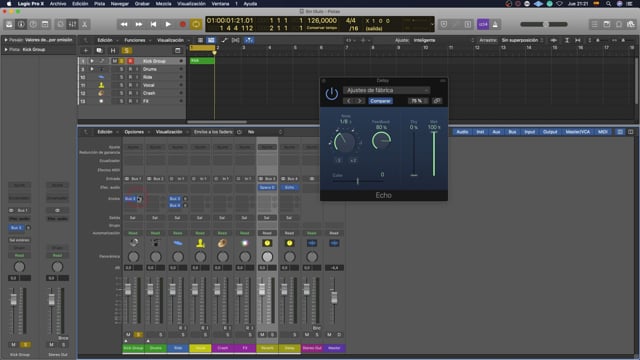
Task: Expand the Drums track stack
Action: (92, 69)
